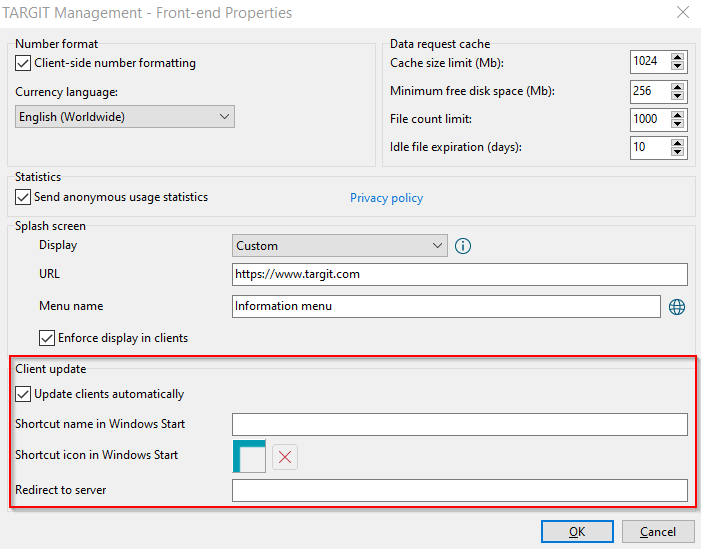
Task: Remove shortcut icon with the red X
Action: 285,457
